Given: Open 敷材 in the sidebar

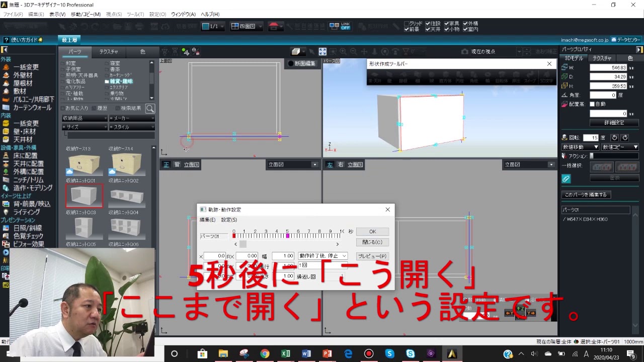Looking at the screenshot, I should point(20,91).
